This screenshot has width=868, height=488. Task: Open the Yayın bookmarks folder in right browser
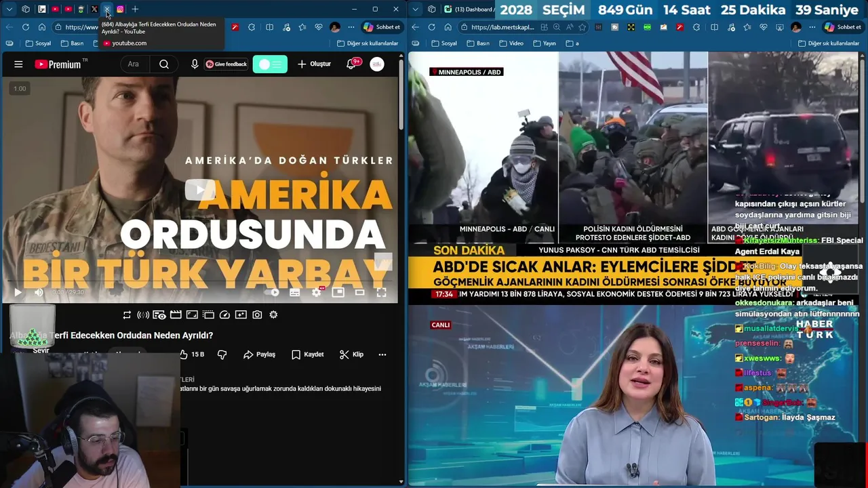coord(544,43)
